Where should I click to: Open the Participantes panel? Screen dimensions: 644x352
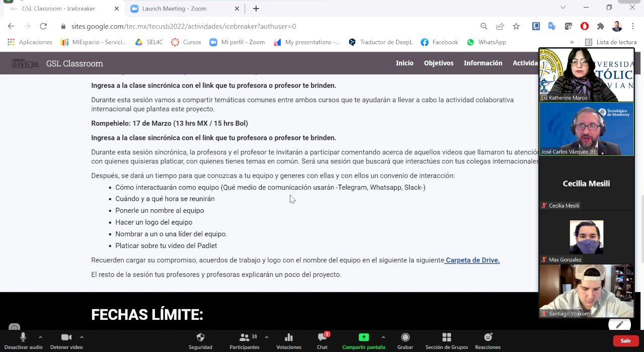245,338
